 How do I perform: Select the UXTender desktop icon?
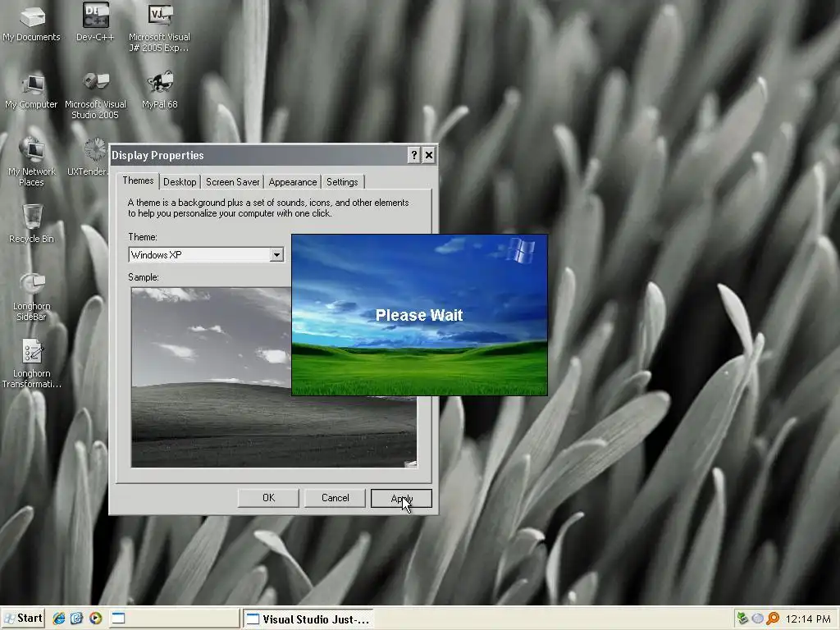click(x=89, y=157)
